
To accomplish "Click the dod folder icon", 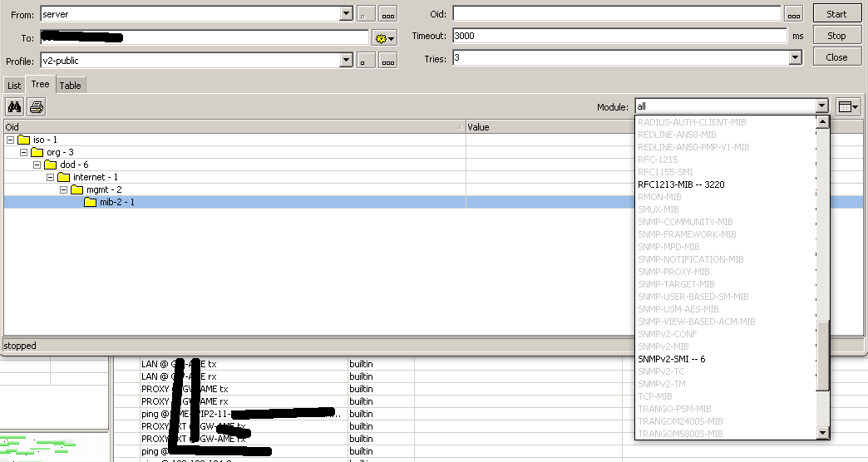I will coord(51,165).
